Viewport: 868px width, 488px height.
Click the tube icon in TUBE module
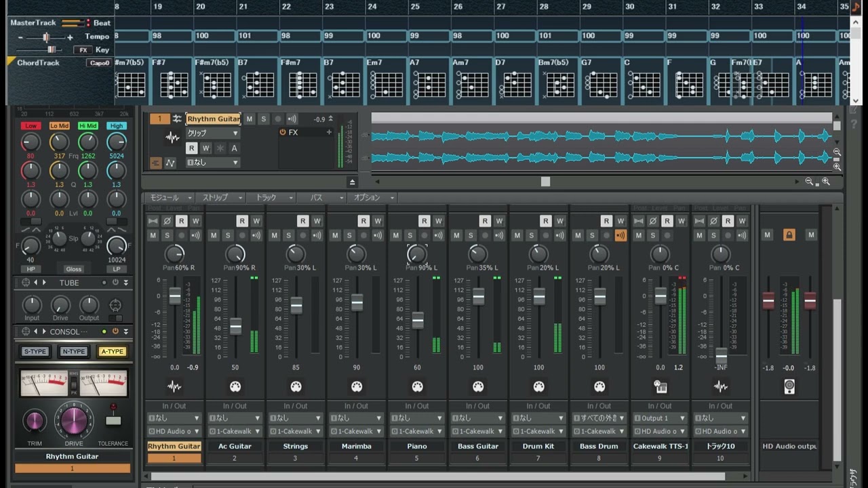tap(116, 306)
